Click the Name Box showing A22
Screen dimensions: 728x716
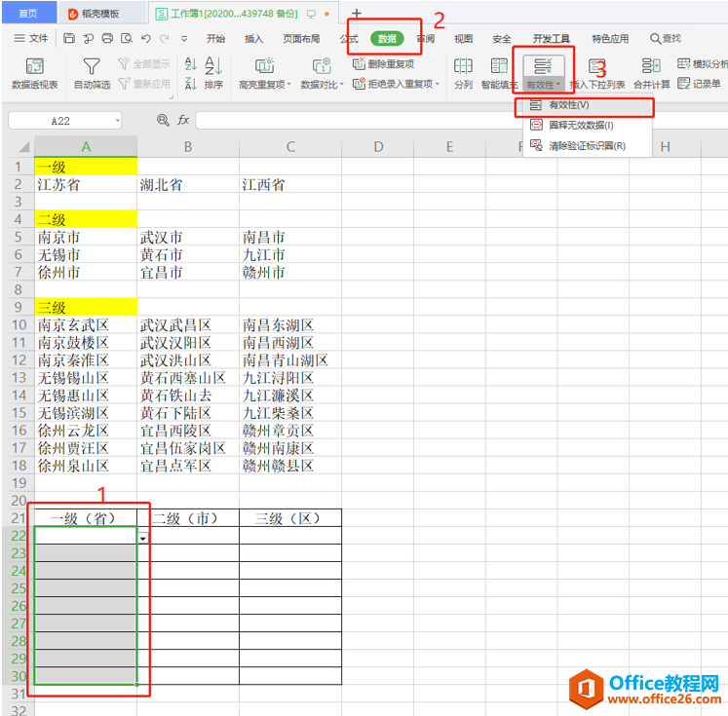coord(60,121)
